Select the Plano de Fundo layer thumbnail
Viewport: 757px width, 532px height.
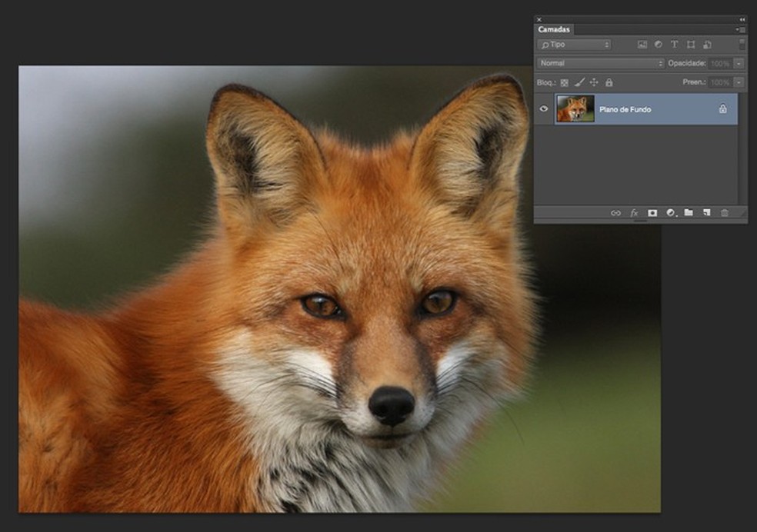click(x=575, y=109)
